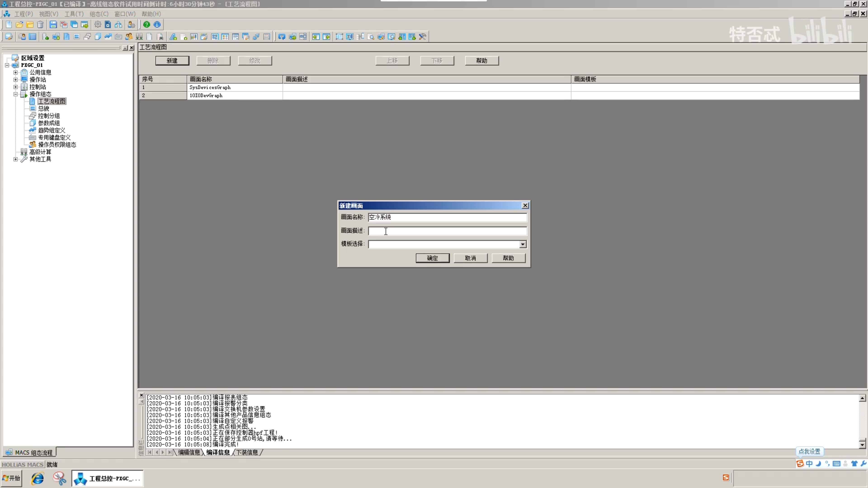Click the trash can delete icon
Image resolution: width=868 pixels, height=488 pixels.
point(40,24)
